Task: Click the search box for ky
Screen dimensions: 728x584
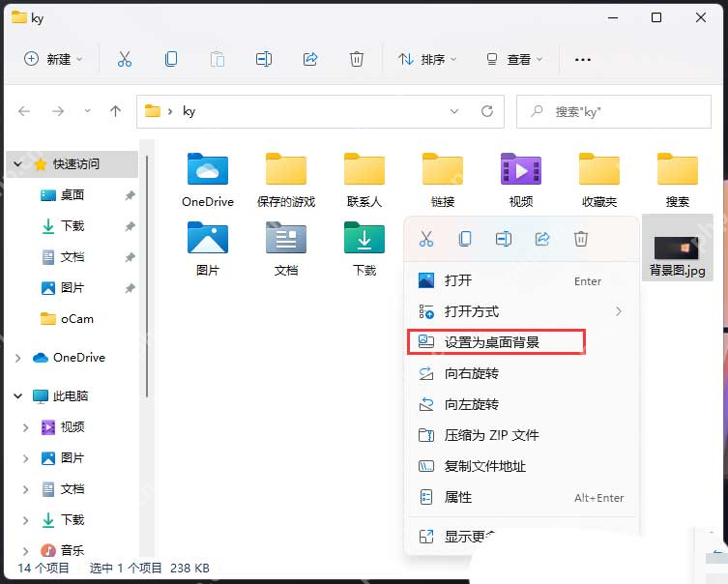Action: click(x=614, y=111)
